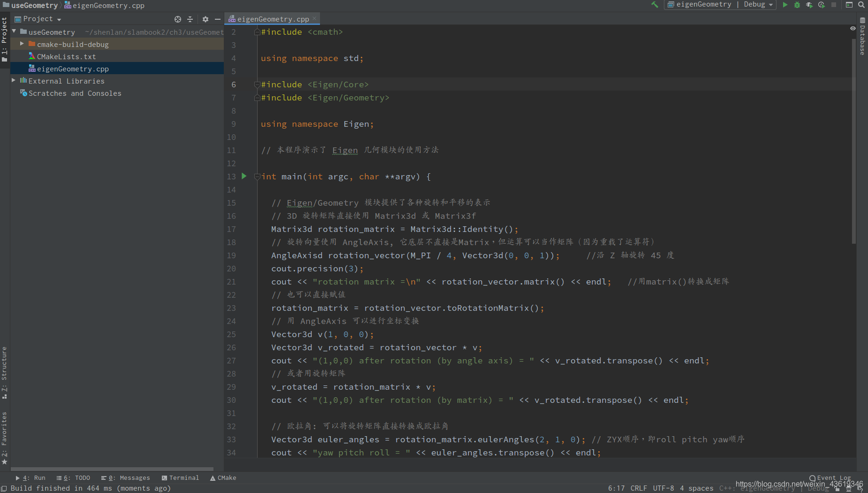
Task: Click the editor vertical scrollbar thumb
Action: click(854, 141)
